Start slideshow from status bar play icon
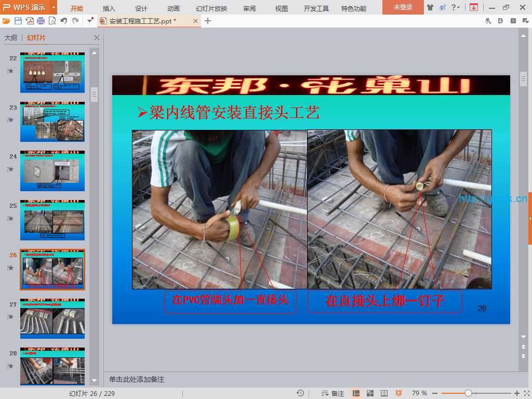 tap(398, 393)
